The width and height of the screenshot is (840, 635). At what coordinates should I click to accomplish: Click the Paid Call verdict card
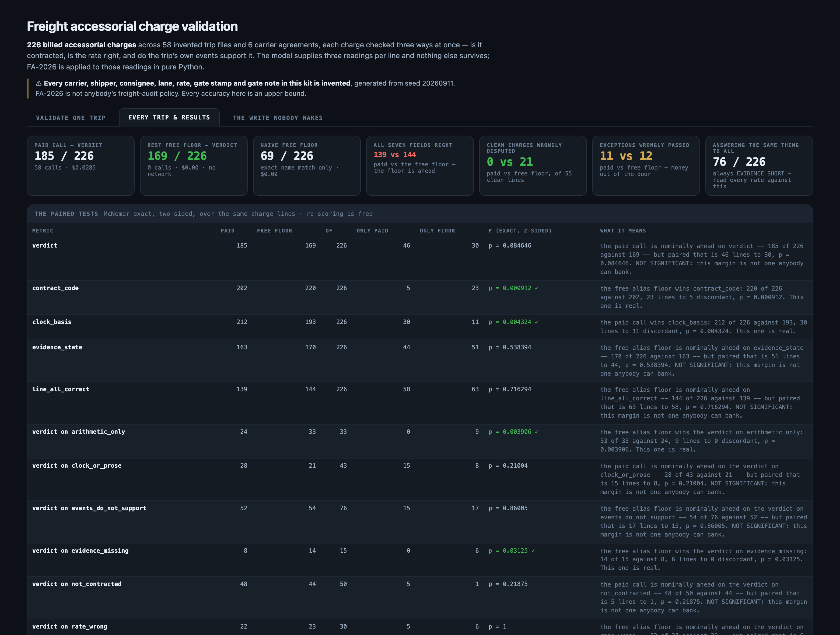80,166
